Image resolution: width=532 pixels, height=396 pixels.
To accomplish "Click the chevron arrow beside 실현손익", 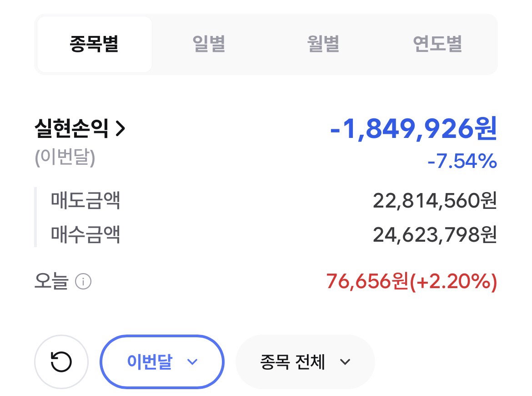I will point(120,129).
